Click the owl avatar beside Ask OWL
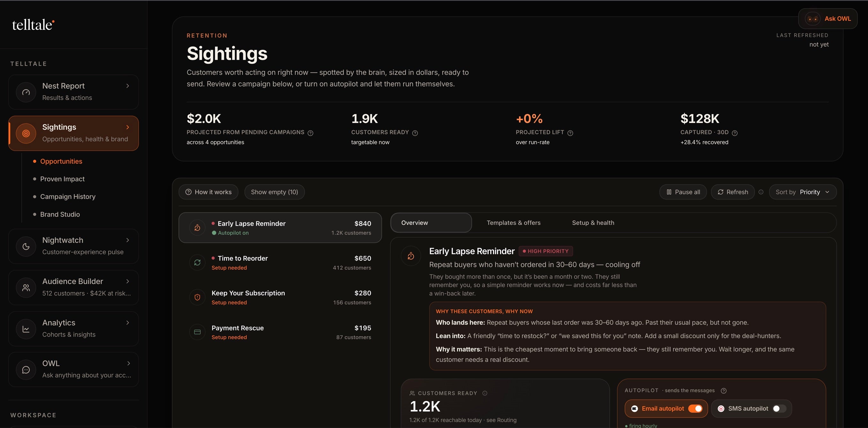Image resolution: width=868 pixels, height=428 pixels. pos(812,19)
